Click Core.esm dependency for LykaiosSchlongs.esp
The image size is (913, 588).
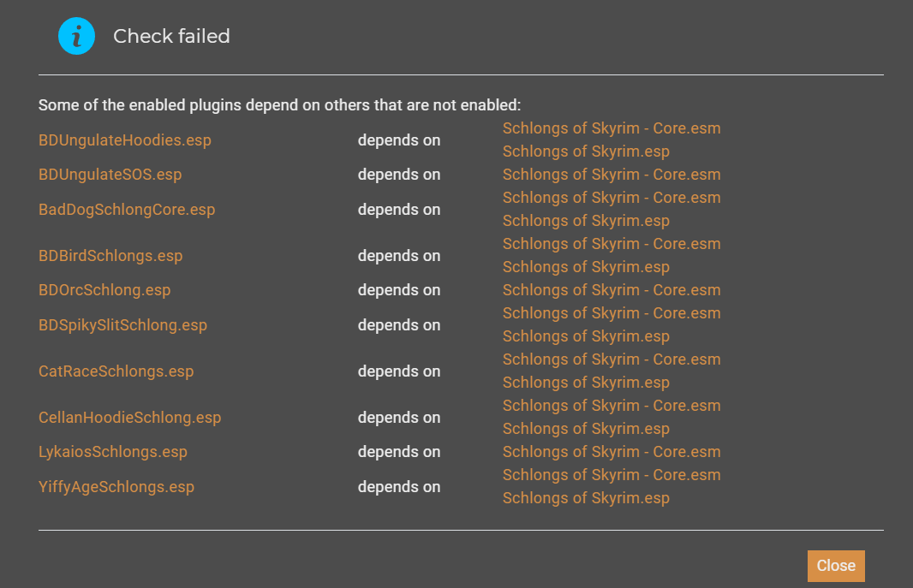(612, 452)
